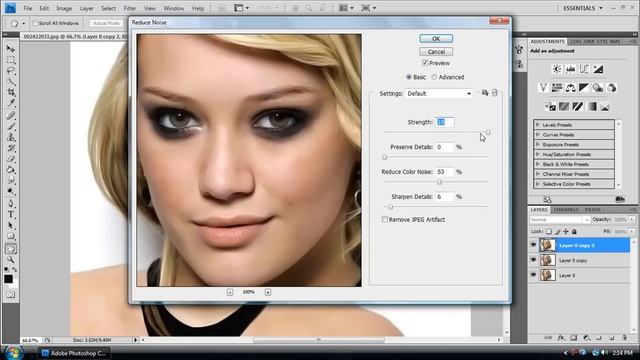Viewport: 640px width, 360px height.
Task: Add a Photo Filter adjustment
Action: click(x=598, y=87)
